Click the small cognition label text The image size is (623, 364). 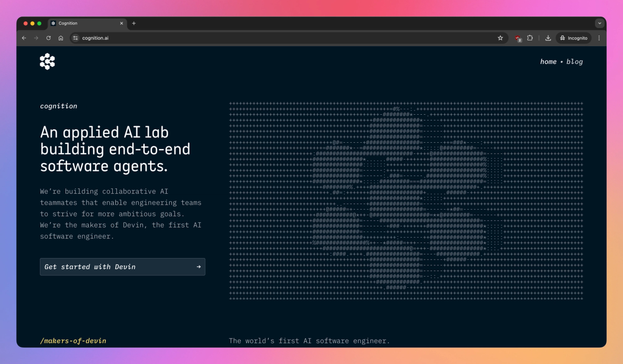pyautogui.click(x=59, y=106)
